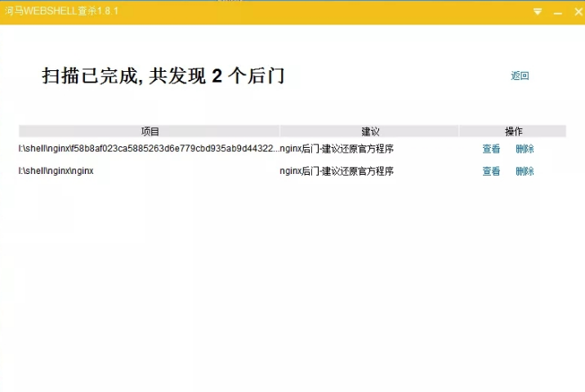Open the title bar dropdown menu arrow
The image size is (585, 392).
tap(538, 12)
